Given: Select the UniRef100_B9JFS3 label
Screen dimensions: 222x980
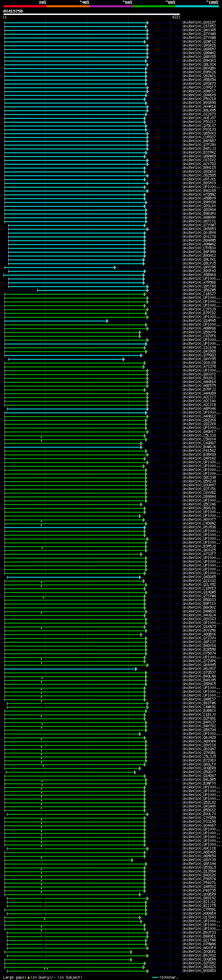Looking at the screenshot, I should tap(199, 932).
